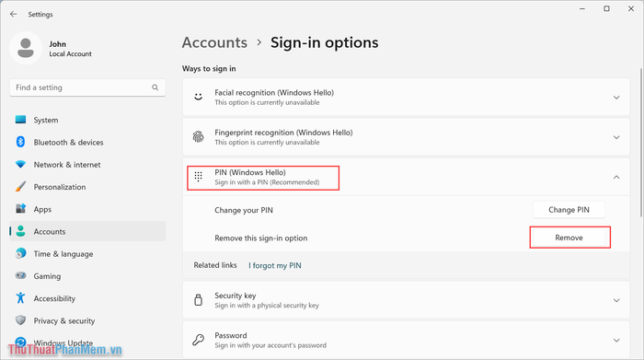Select the Accessibility figure icon

pos(20,298)
